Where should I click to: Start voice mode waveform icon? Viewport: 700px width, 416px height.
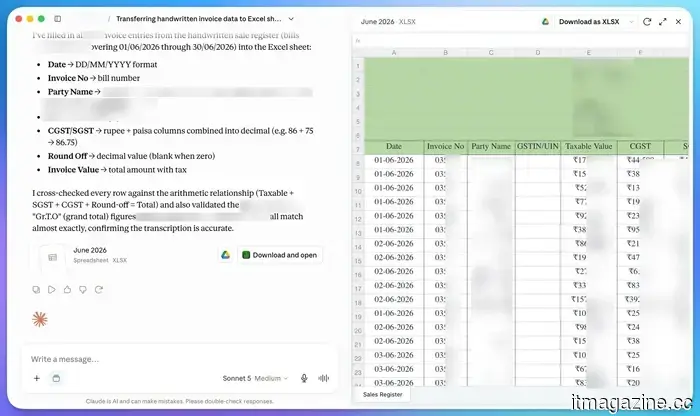pyautogui.click(x=324, y=379)
